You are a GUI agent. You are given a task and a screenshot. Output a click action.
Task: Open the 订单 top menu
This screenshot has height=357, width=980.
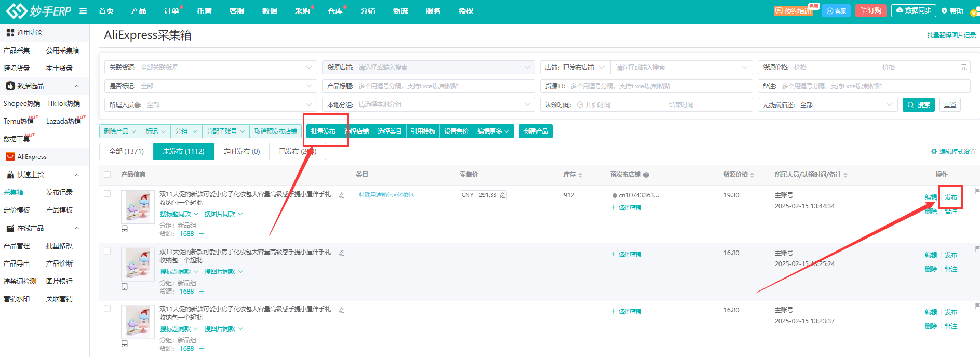coord(171,11)
